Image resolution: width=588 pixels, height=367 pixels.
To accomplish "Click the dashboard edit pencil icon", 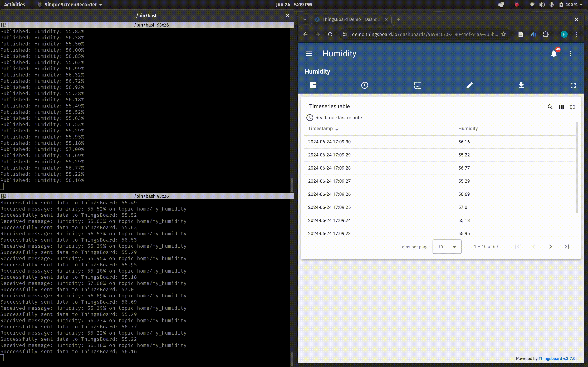I will [x=469, y=85].
